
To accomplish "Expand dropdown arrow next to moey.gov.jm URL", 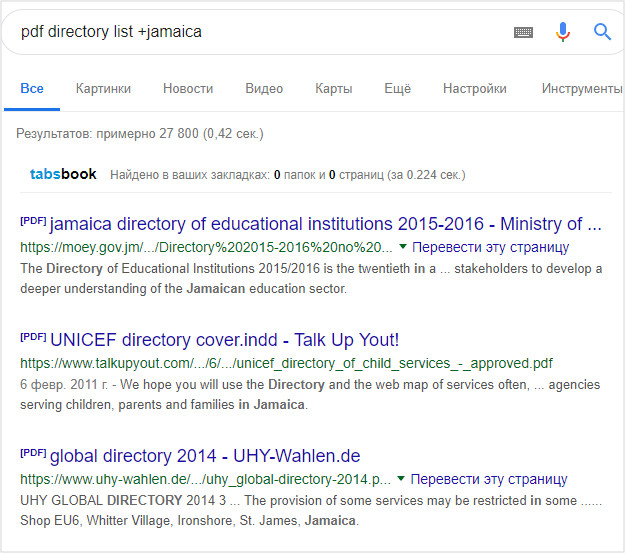I will [x=403, y=246].
